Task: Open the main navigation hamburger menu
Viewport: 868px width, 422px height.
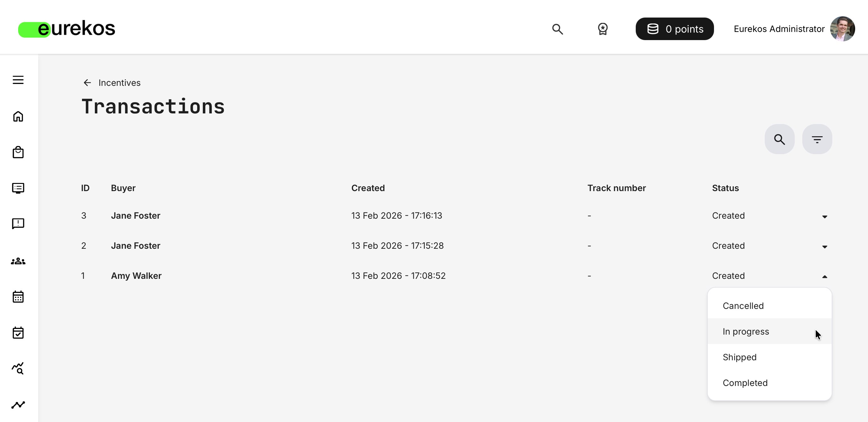Action: (x=18, y=80)
